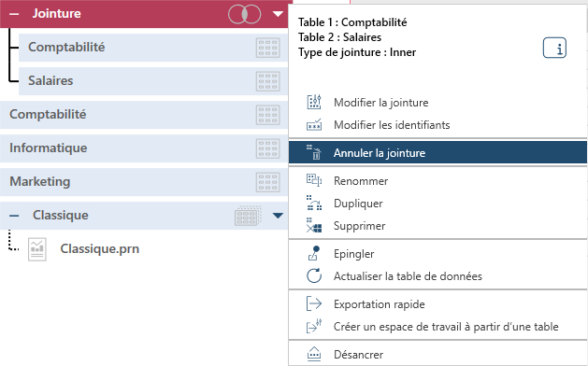
Task: Open the Jointure dropdown arrow
Action: 278,14
